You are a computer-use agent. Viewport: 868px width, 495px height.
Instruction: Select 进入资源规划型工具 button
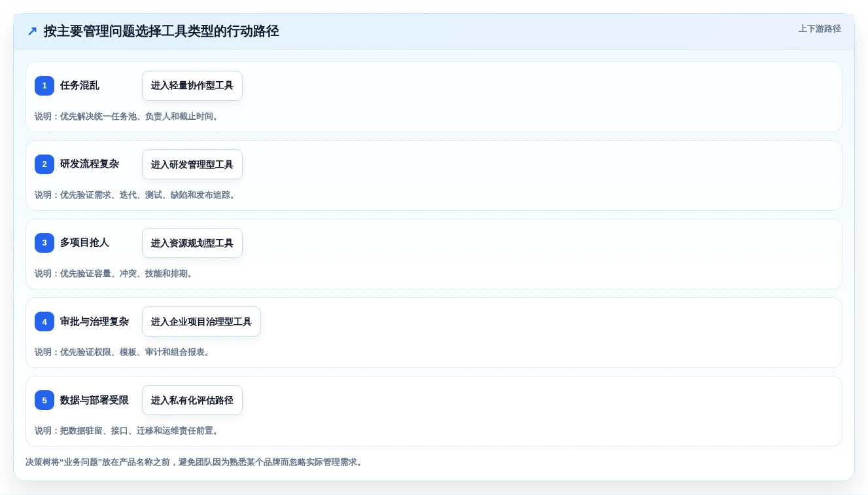(x=192, y=243)
